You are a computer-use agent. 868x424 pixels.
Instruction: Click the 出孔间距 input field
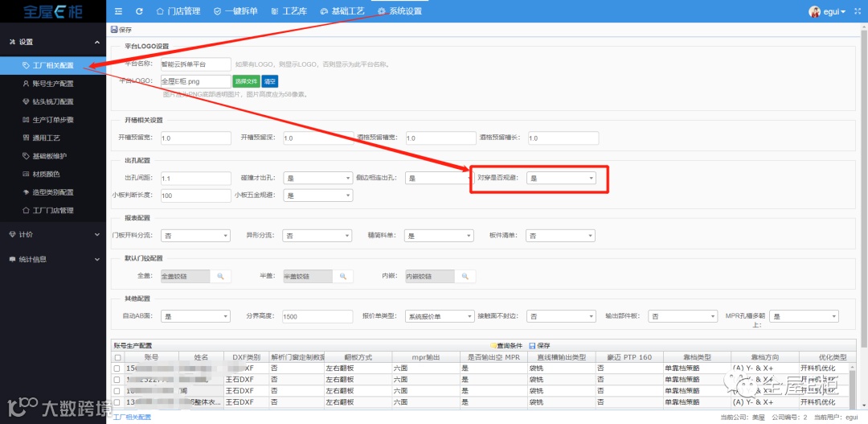(x=195, y=178)
